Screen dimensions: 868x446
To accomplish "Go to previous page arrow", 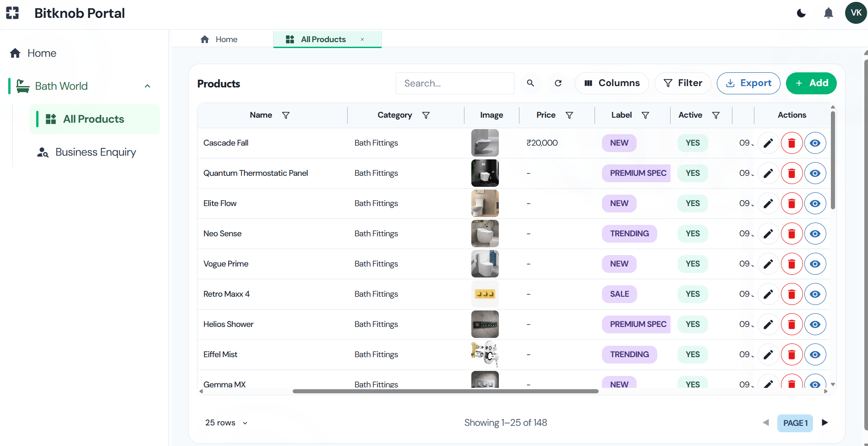I will [x=766, y=423].
